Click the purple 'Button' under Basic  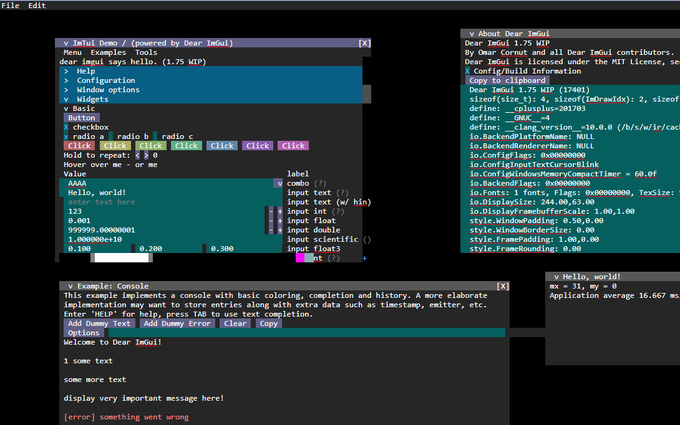(x=82, y=118)
